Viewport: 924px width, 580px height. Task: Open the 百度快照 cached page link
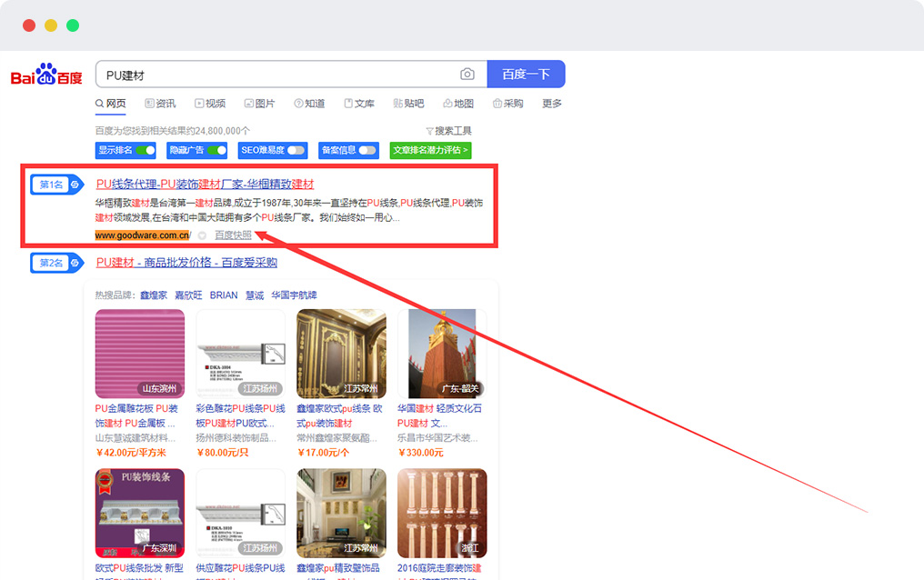coord(233,235)
